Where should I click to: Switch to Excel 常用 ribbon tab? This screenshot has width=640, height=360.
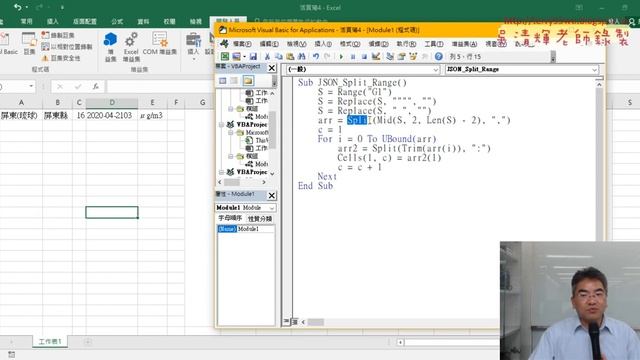[27, 21]
